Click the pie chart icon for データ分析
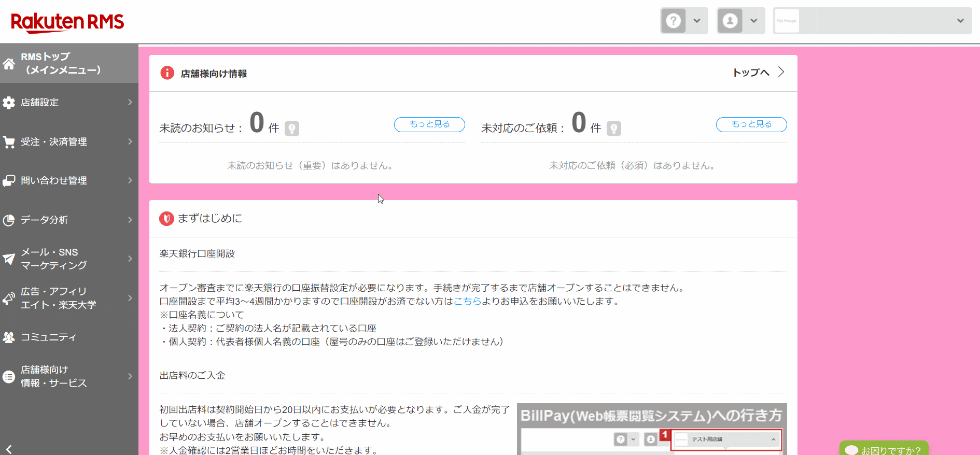The image size is (980, 455). (9, 220)
